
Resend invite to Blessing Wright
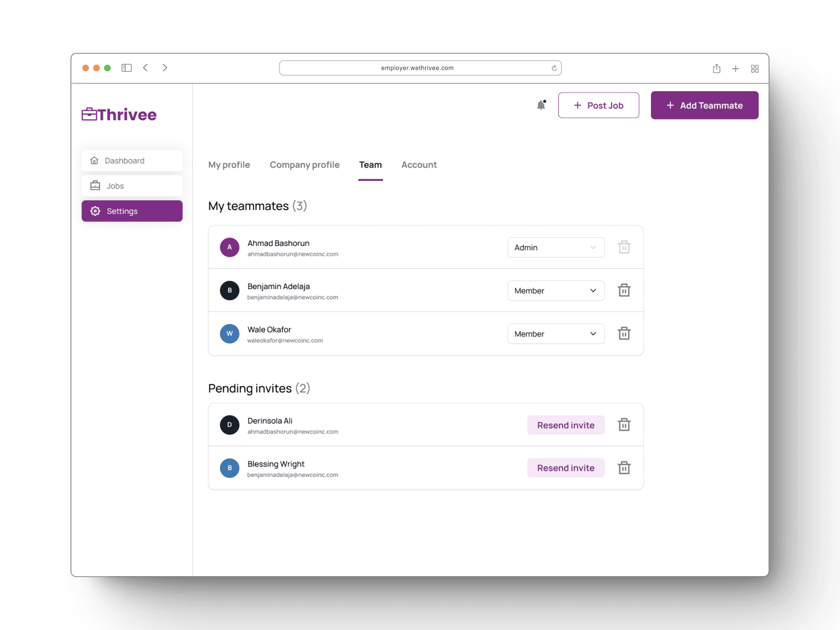pyautogui.click(x=566, y=468)
